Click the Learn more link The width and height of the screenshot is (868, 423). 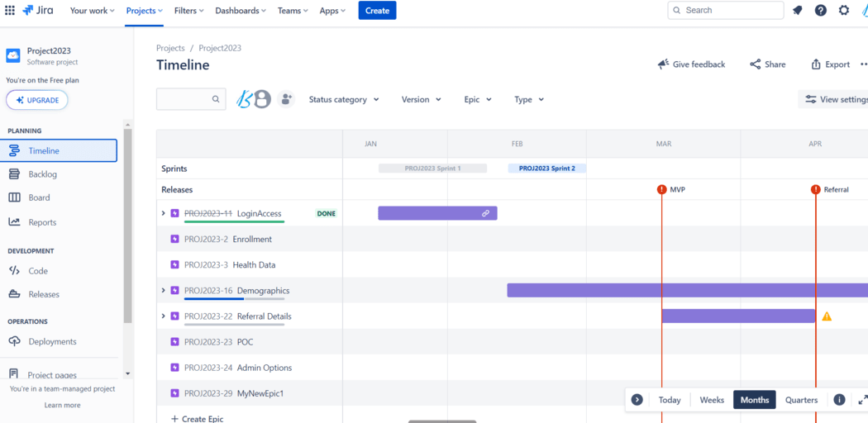coord(62,405)
